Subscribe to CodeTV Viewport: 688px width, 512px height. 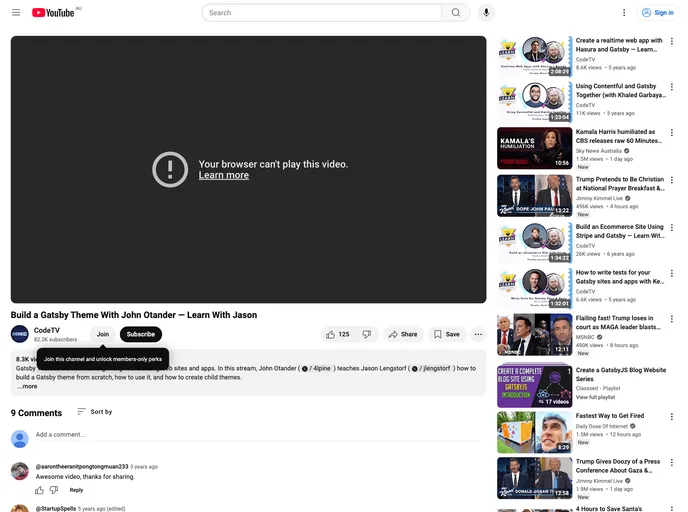(x=141, y=334)
